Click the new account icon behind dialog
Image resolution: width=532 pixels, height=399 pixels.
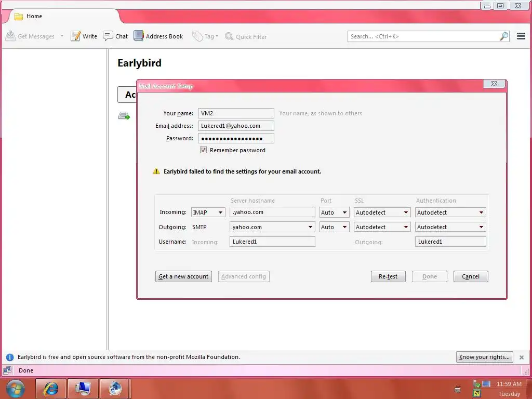click(x=124, y=116)
